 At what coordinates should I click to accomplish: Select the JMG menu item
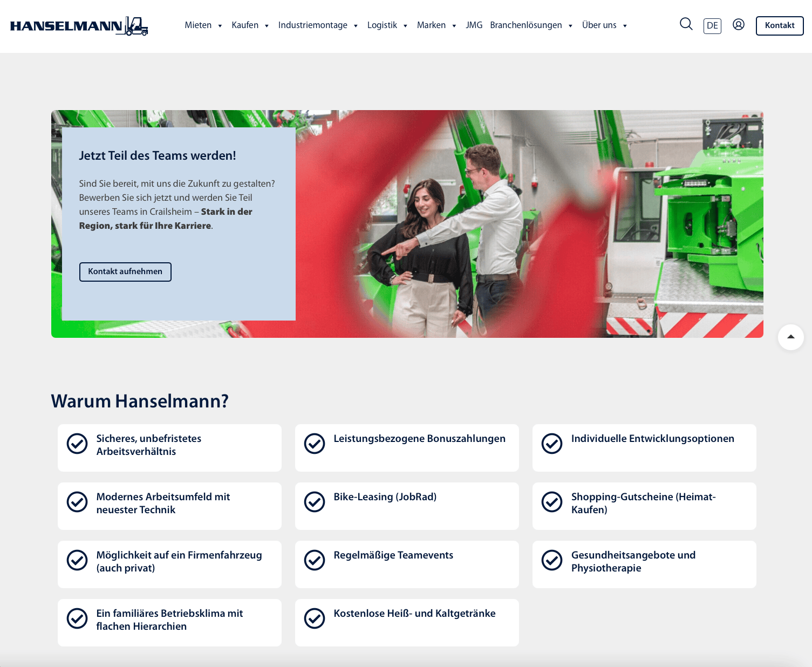[474, 25]
